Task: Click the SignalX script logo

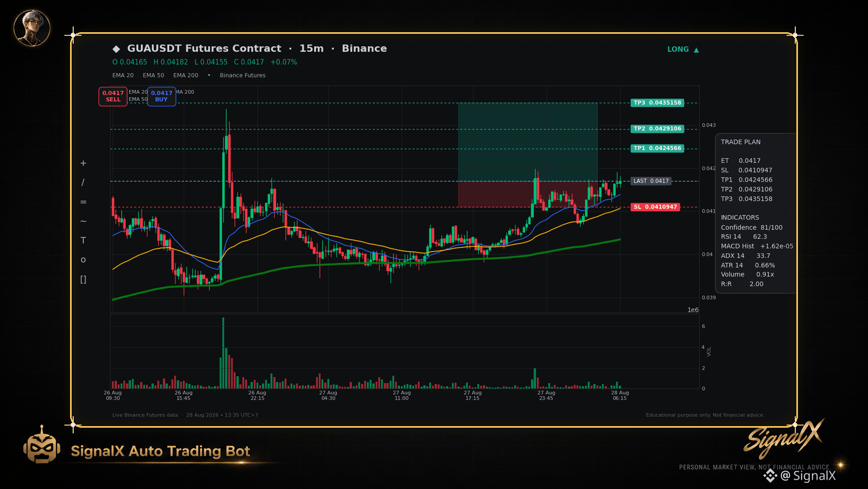Action: pyautogui.click(x=784, y=439)
